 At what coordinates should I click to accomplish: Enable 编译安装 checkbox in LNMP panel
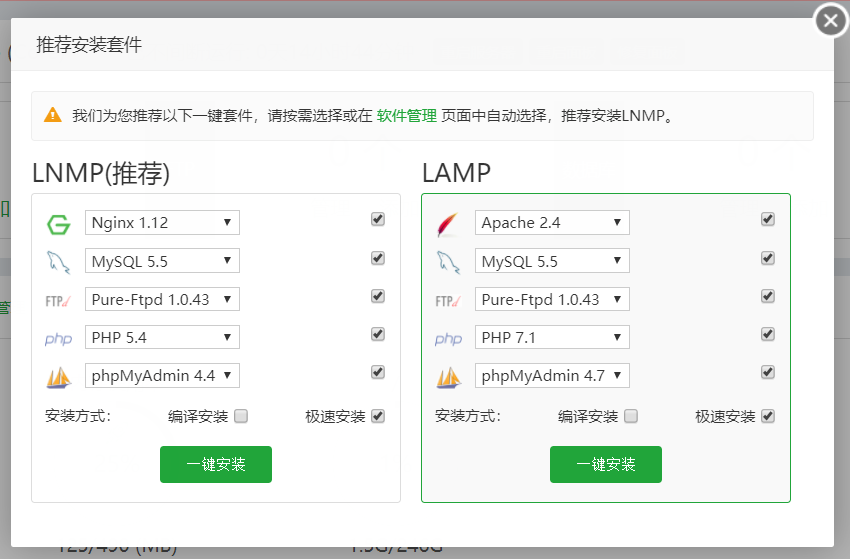point(241,416)
